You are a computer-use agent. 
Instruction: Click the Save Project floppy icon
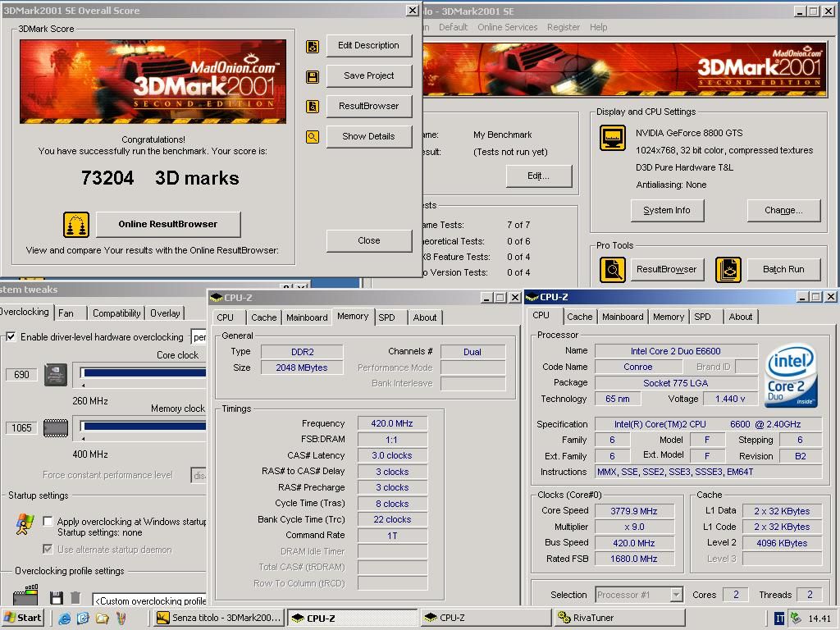pyautogui.click(x=313, y=76)
